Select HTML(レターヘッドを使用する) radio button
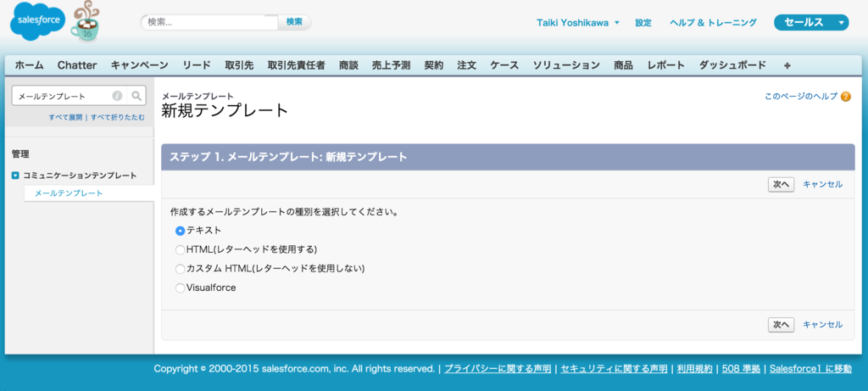868x391 pixels. tap(180, 249)
